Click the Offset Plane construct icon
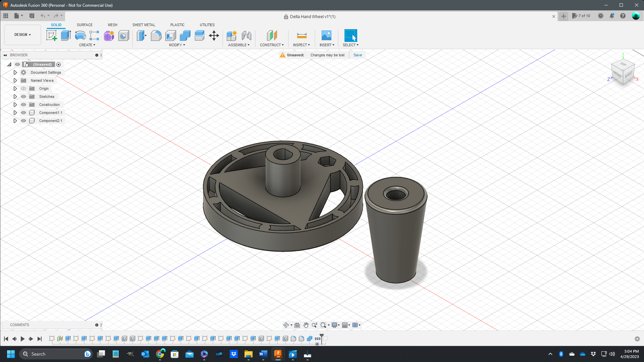 [x=272, y=36]
